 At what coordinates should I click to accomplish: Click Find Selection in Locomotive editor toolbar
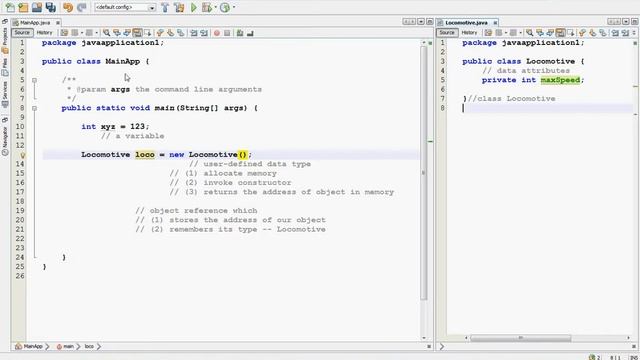pos(530,33)
